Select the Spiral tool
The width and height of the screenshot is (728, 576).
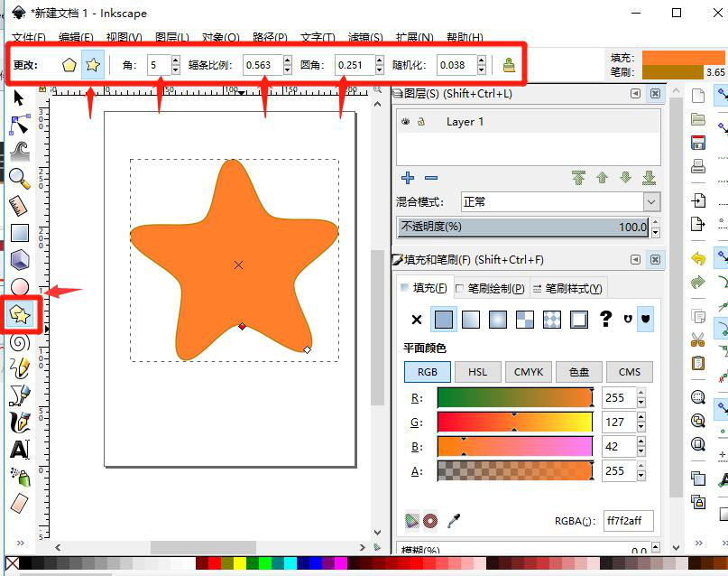click(x=20, y=342)
